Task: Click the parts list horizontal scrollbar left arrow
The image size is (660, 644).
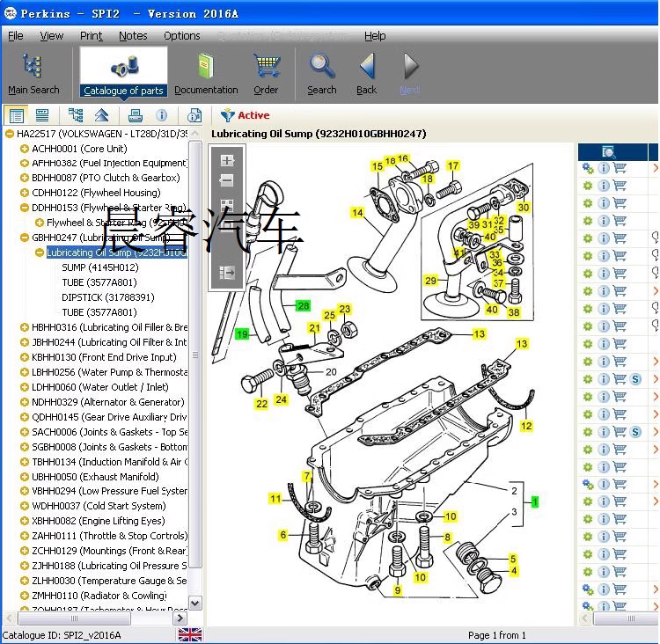Action: 584,618
